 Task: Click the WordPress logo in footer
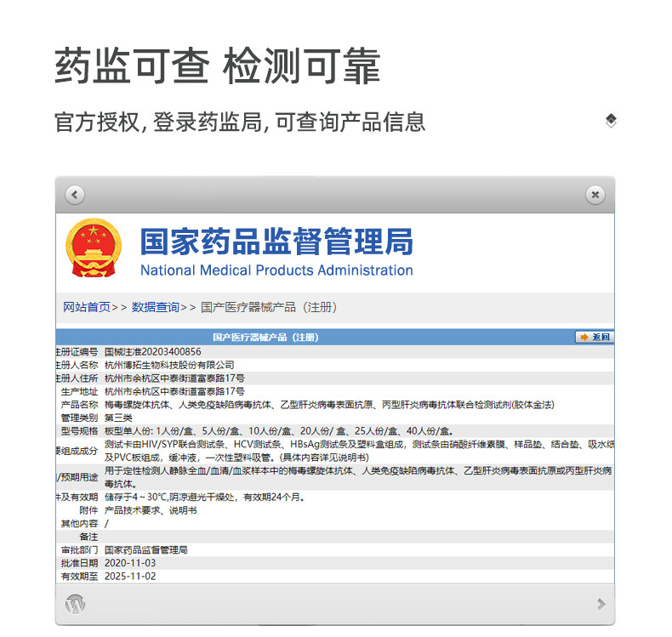click(75, 604)
